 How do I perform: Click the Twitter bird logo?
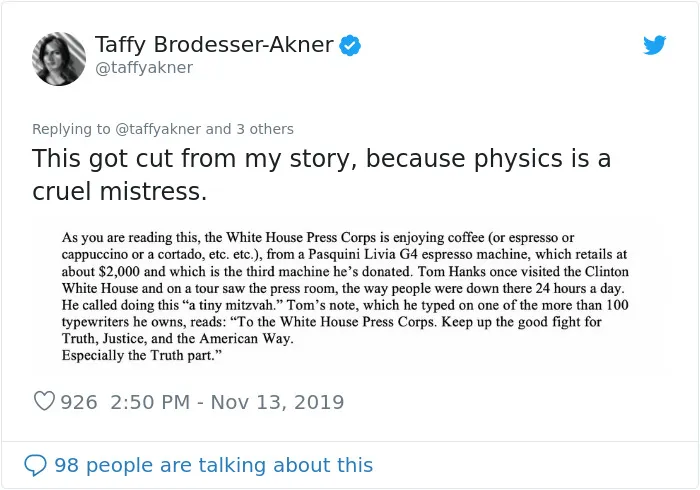point(654,45)
